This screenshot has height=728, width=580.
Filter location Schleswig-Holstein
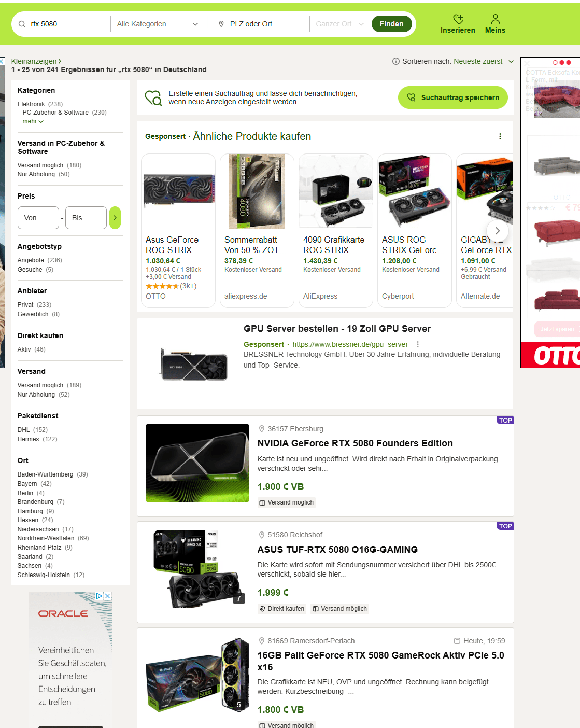(44, 575)
